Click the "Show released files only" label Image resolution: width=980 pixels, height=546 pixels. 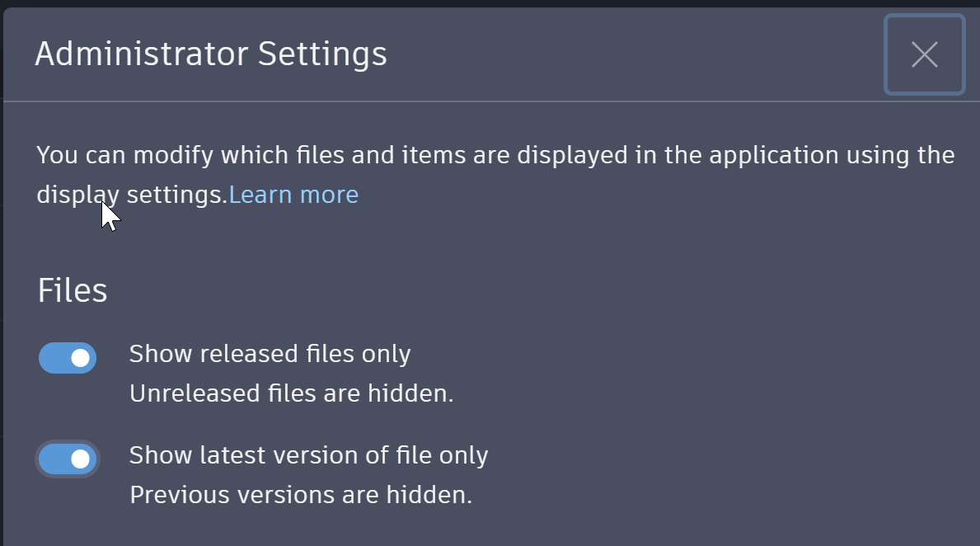[x=270, y=354]
